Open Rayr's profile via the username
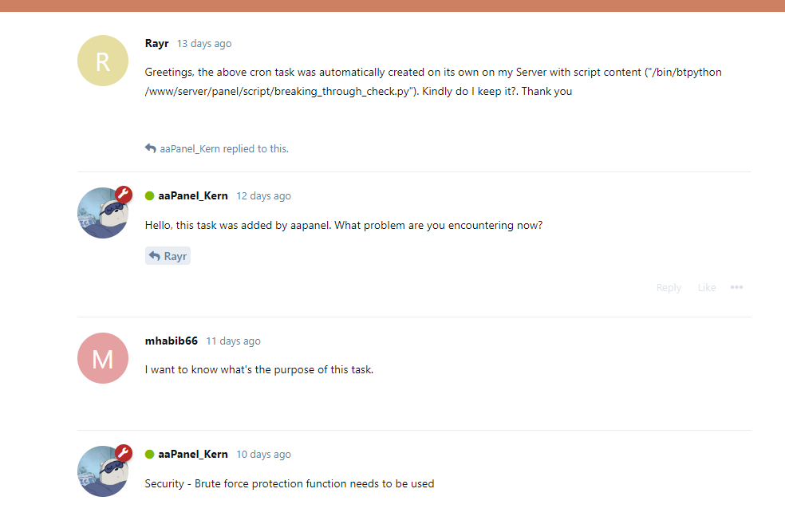The width and height of the screenshot is (785, 532). point(156,43)
